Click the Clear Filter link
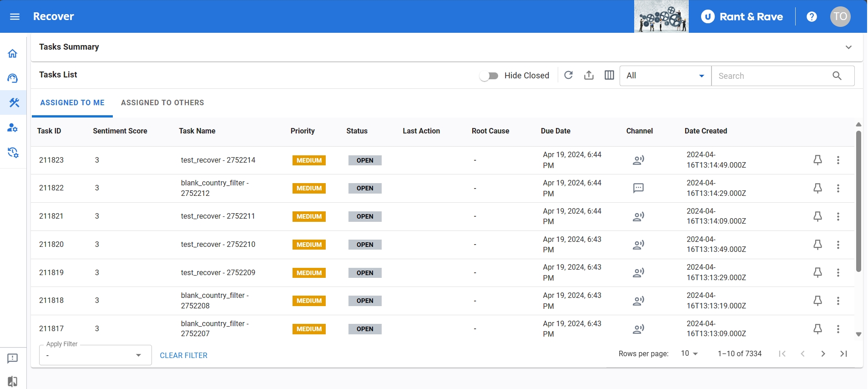 point(183,355)
